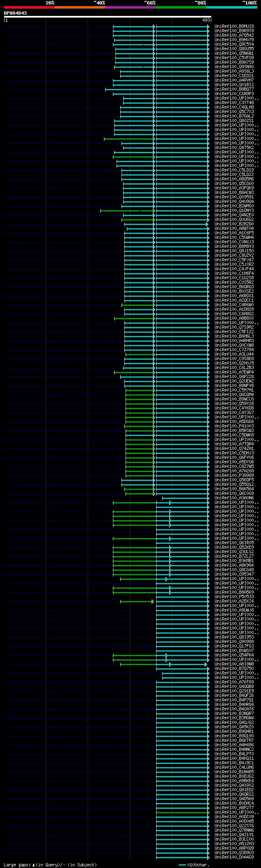Click hit label UniRef100_B8NFV6
This screenshot has width=261, height=868.
(x=234, y=385)
